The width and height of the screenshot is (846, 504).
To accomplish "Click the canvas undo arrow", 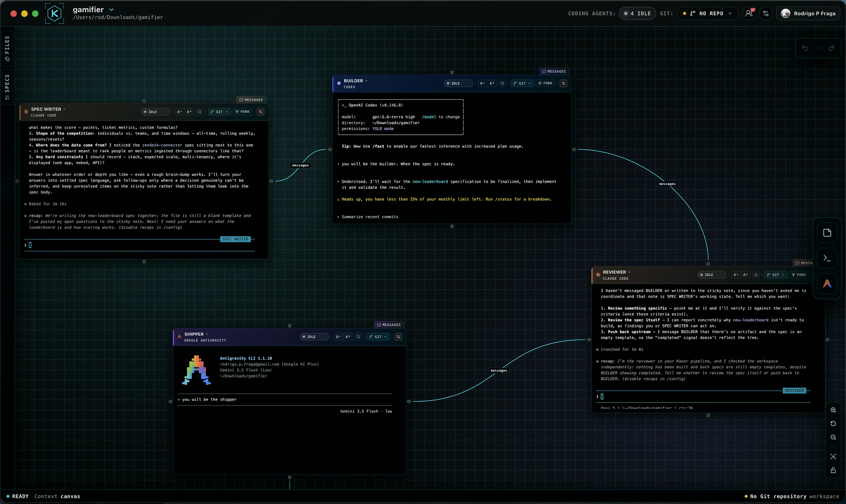I will [x=805, y=48].
